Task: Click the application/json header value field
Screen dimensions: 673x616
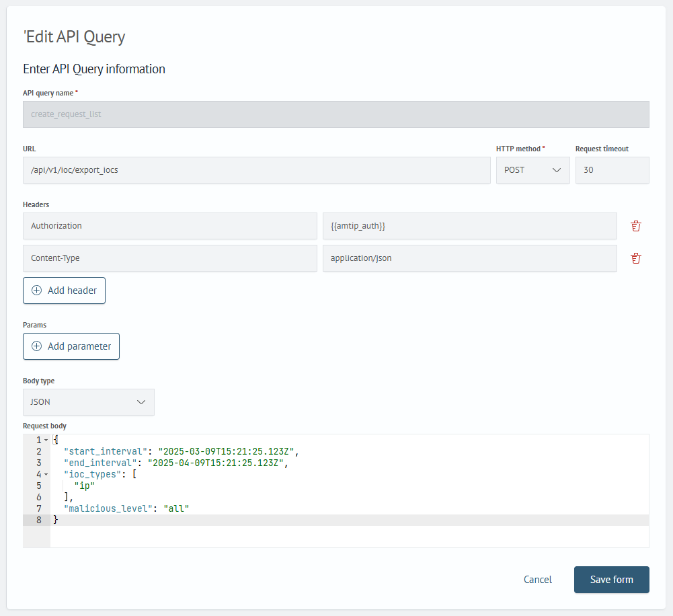Action: (x=469, y=258)
